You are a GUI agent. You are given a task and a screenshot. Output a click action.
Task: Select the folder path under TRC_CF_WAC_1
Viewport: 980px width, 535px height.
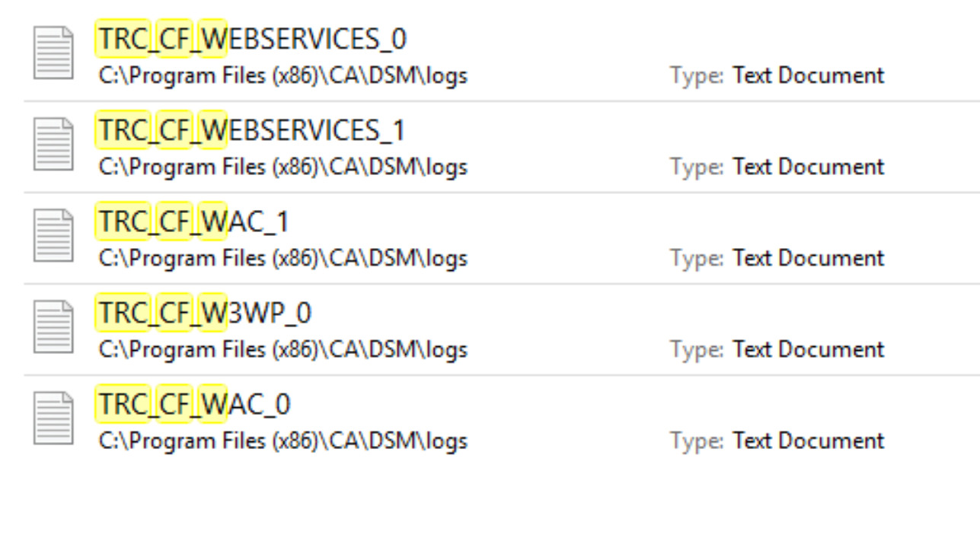(283, 259)
